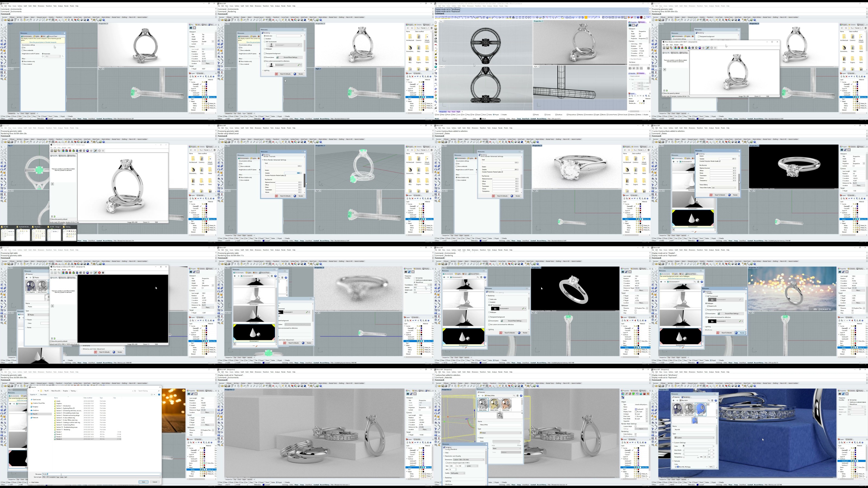Open the Draft quality dropdown
The image size is (868, 488).
tap(458, 473)
